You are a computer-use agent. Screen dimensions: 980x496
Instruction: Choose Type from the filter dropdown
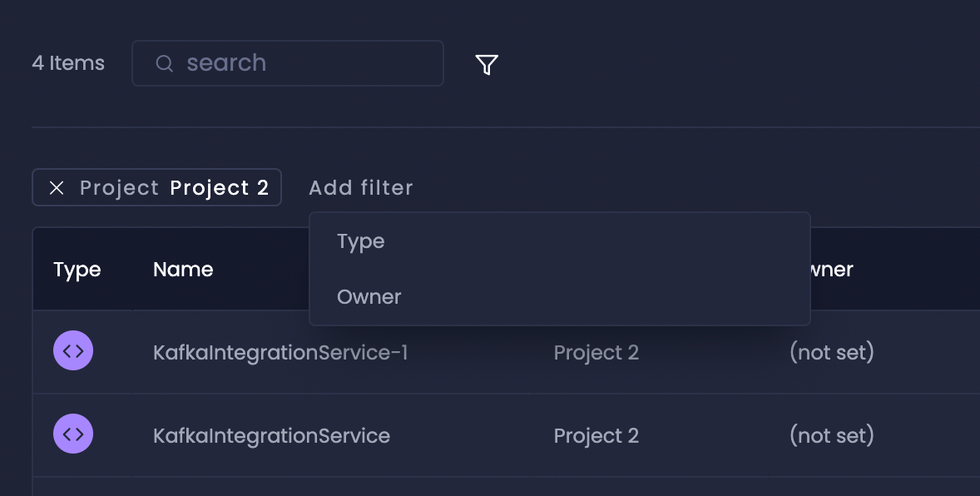559,241
